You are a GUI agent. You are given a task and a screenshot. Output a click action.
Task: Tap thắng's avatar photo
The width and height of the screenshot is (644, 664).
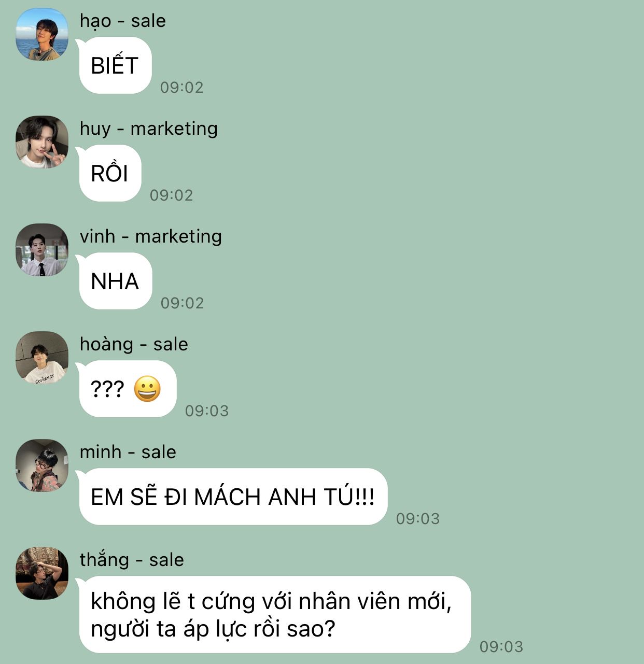coord(42,573)
